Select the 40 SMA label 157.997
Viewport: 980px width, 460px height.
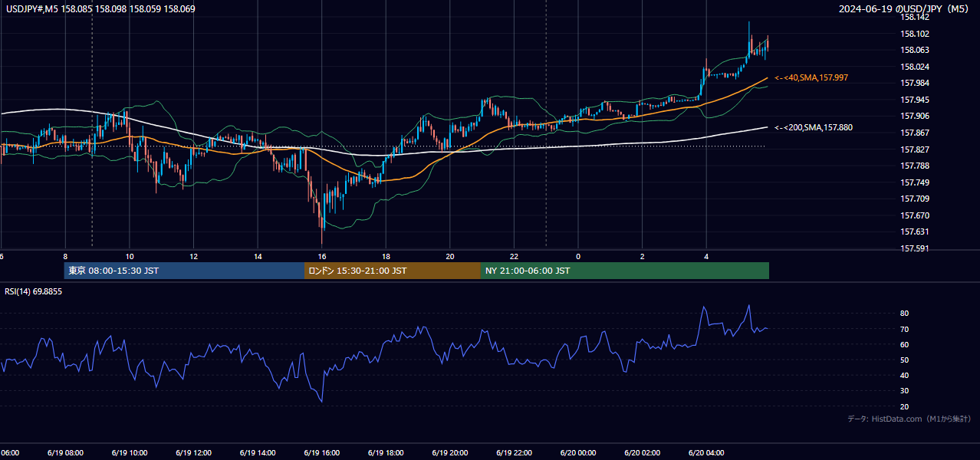coord(811,78)
